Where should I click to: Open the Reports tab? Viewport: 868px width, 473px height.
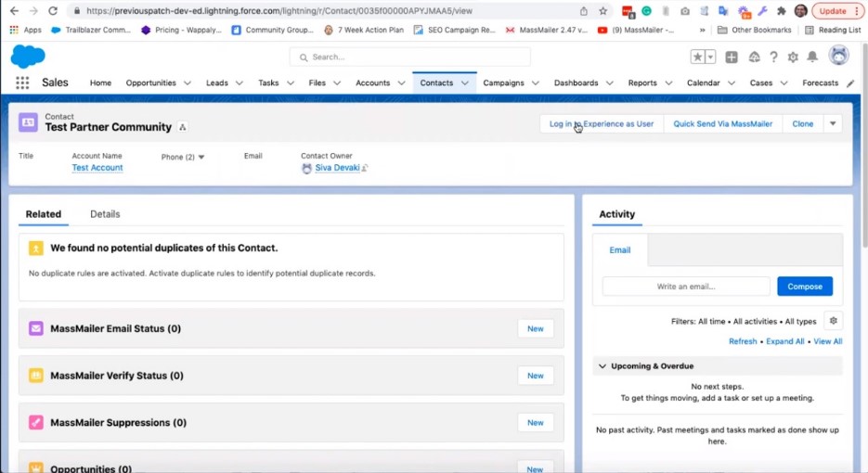pos(642,83)
